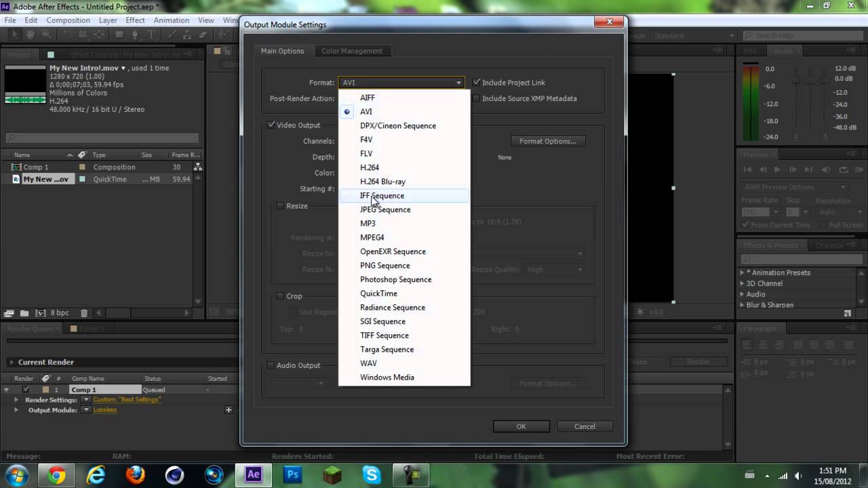Select the Rectangle shape tool
This screenshot has height=488, width=868.
[x=119, y=35]
